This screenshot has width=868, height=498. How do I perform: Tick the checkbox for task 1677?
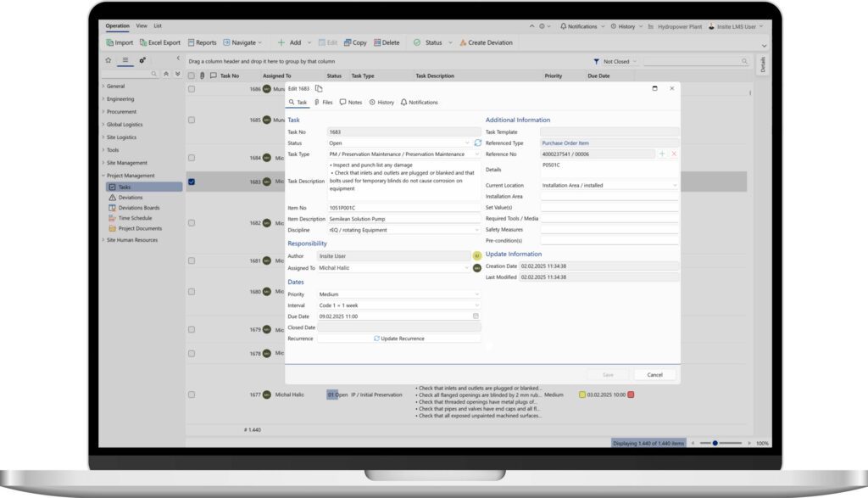(x=192, y=395)
